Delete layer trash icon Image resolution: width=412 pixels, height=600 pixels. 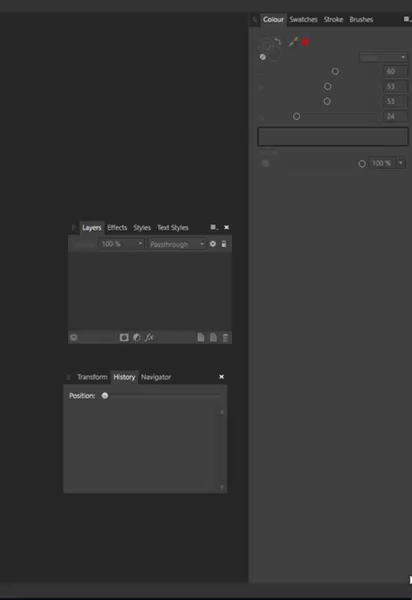click(225, 338)
